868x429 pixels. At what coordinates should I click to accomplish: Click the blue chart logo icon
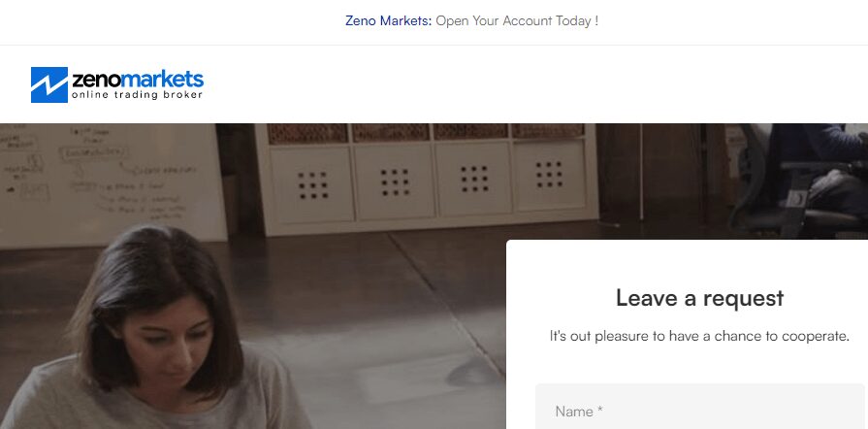[49, 84]
